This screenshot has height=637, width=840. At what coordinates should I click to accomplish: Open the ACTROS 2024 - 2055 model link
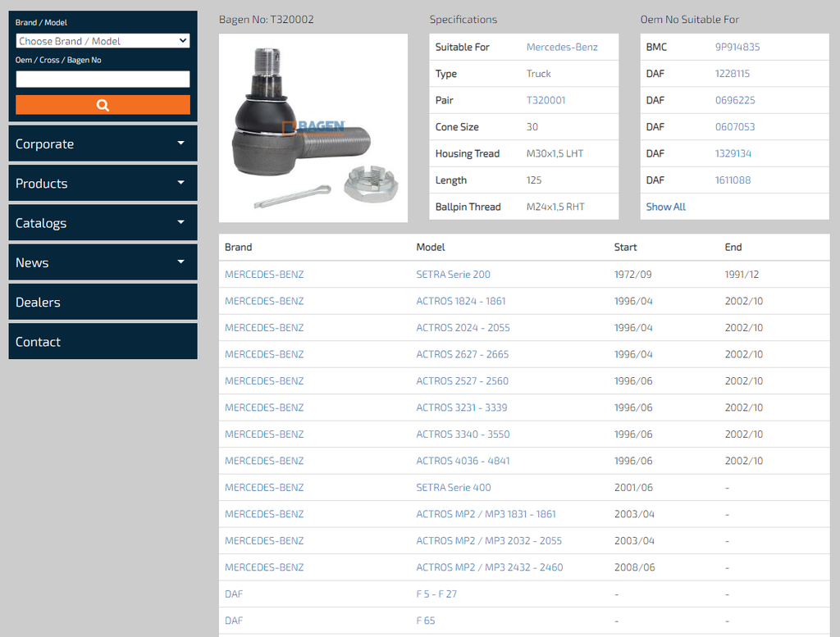pos(463,328)
